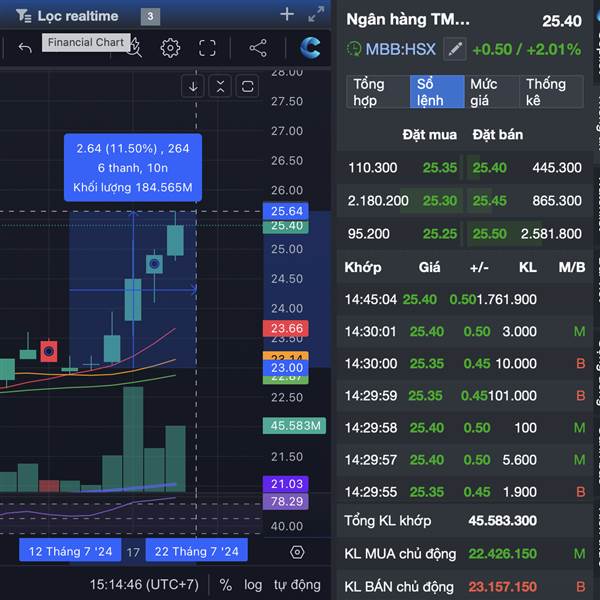The height and width of the screenshot is (600, 600).
Task: Click Tổng KL khớp value 45.583.300
Action: (x=502, y=520)
